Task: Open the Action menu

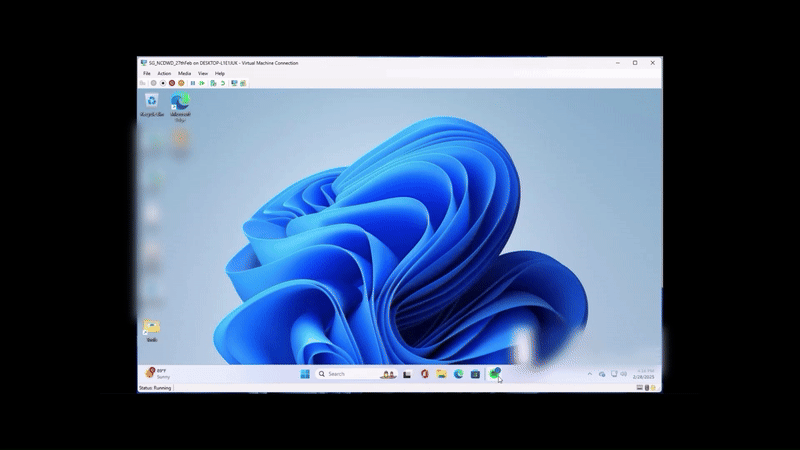Action: [164, 73]
